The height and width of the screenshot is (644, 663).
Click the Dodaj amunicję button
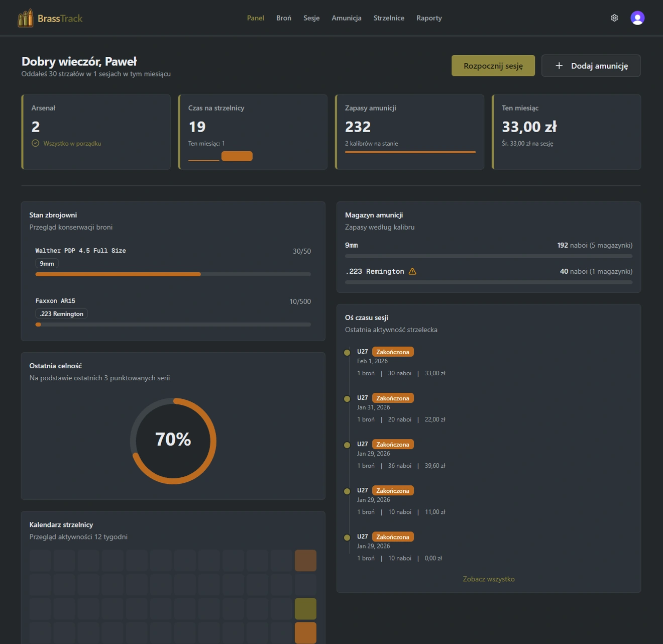click(x=591, y=65)
